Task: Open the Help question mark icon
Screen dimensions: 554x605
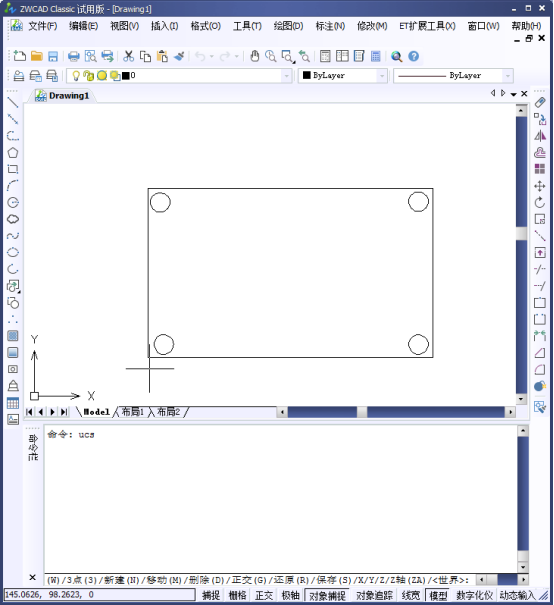Action: 414,56
